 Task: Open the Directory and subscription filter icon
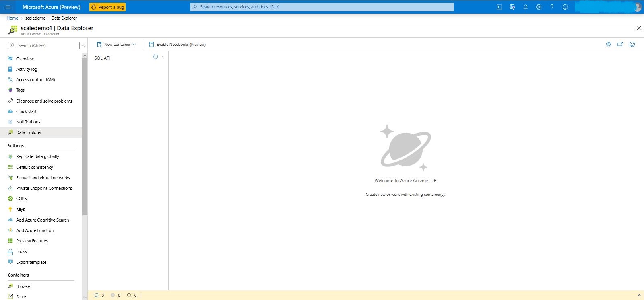[512, 7]
